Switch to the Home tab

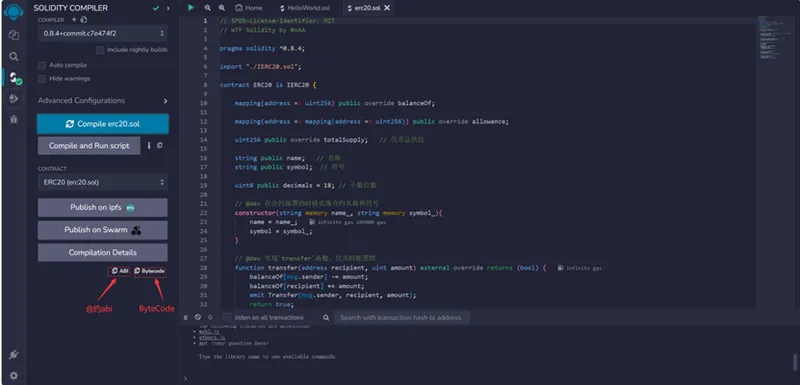[249, 8]
